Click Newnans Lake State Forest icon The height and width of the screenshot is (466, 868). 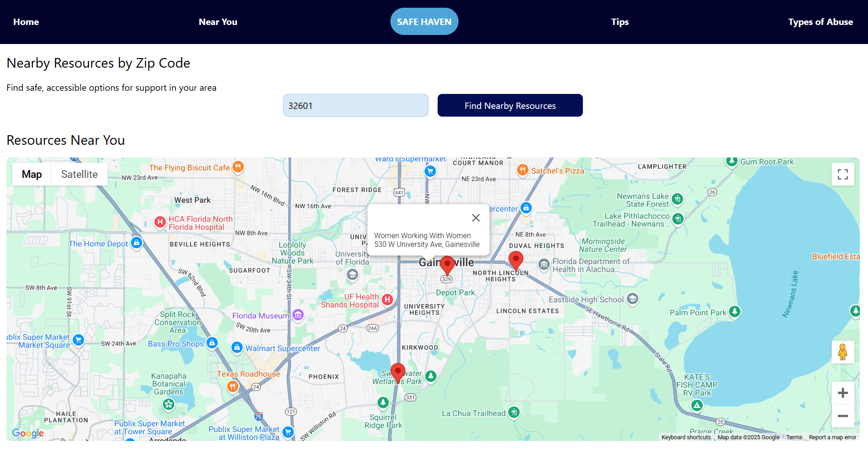(x=677, y=199)
